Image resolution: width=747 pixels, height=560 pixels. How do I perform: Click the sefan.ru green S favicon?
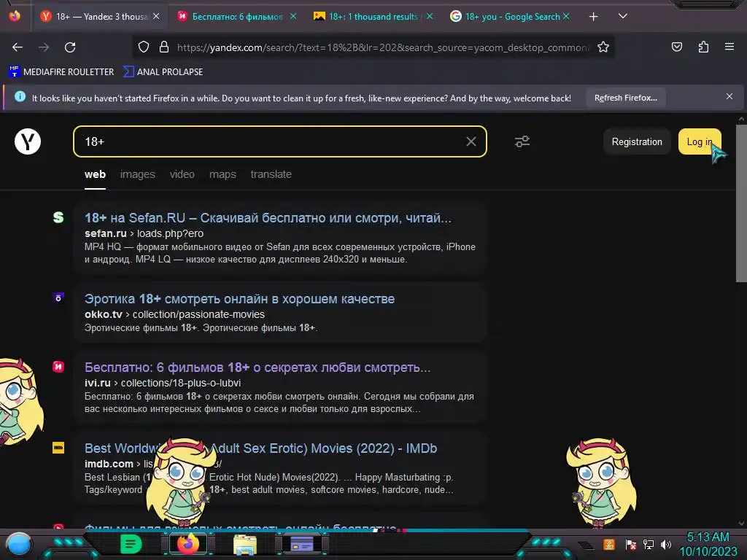[x=58, y=217]
